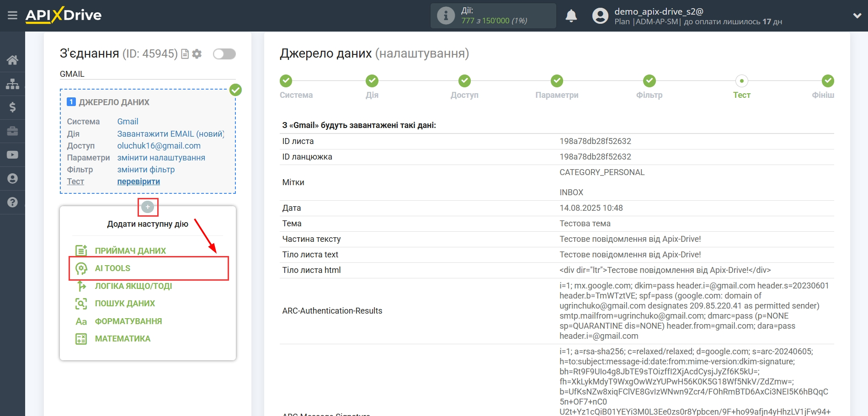Open the billing dollar sidebar icon
This screenshot has width=868, height=416.
click(12, 107)
